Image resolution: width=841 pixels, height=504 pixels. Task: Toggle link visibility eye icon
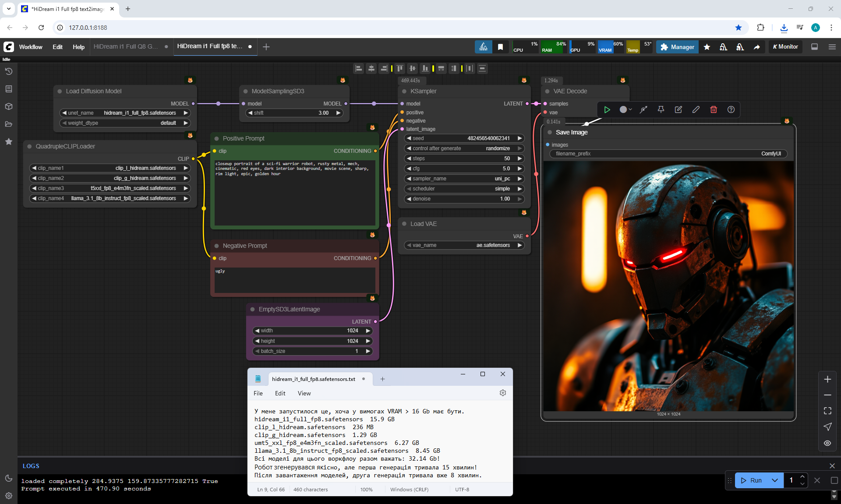[827, 443]
